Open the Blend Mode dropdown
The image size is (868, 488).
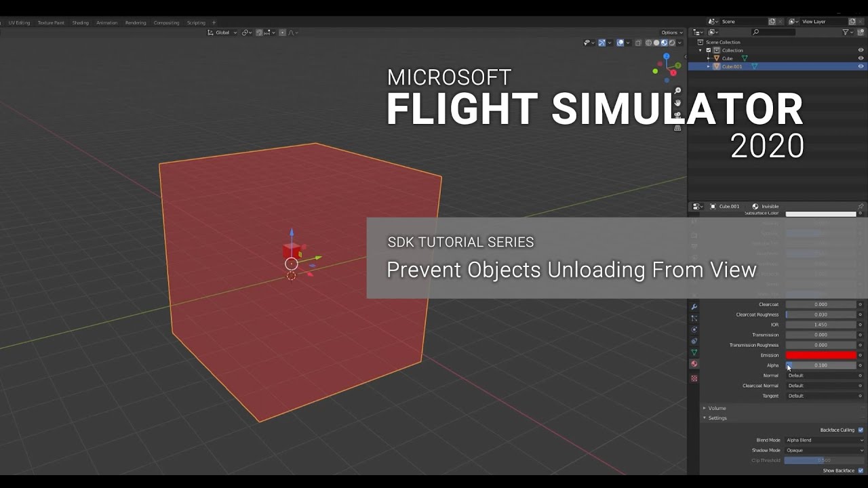[825, 440]
